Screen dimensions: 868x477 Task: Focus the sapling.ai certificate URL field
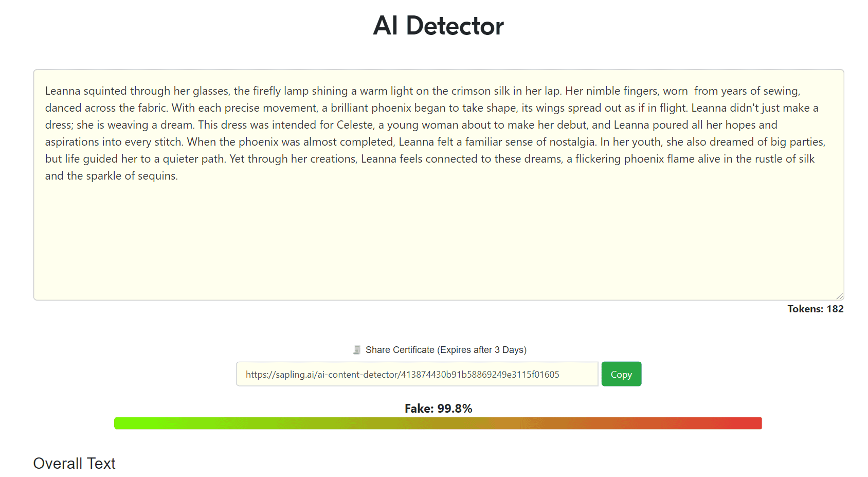[417, 374]
